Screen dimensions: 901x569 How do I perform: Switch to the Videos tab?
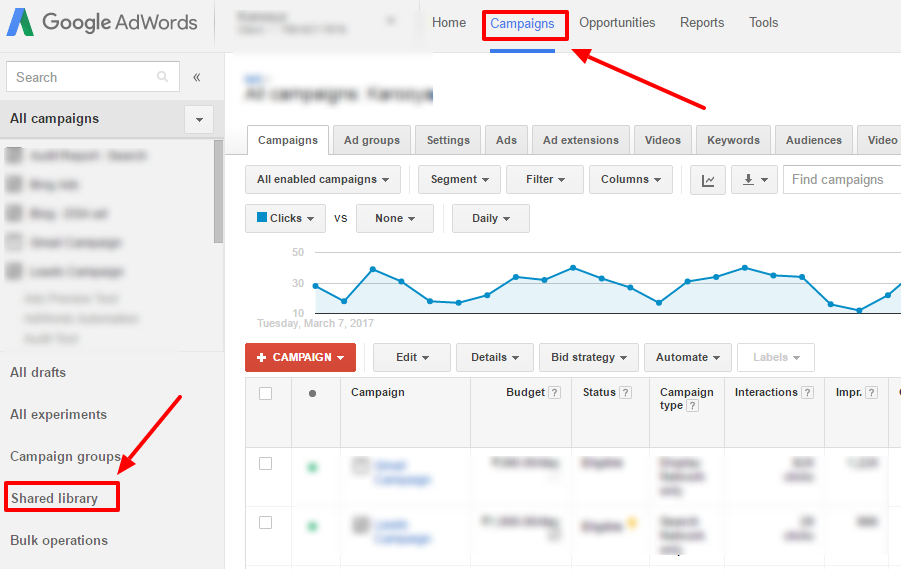point(663,140)
